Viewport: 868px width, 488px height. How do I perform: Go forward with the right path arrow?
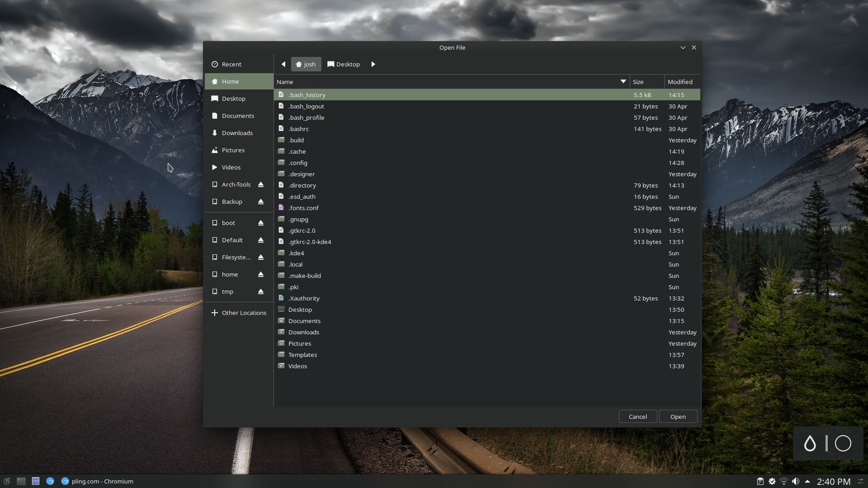[x=373, y=64]
